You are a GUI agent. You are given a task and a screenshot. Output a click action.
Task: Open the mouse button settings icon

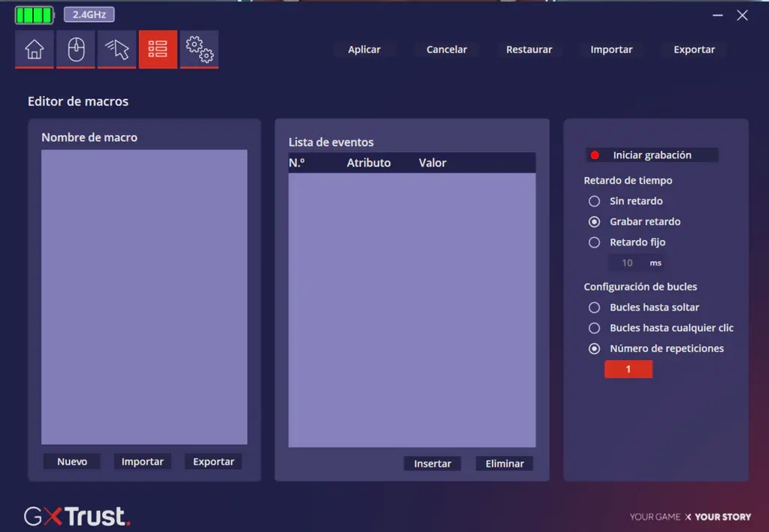pos(76,50)
